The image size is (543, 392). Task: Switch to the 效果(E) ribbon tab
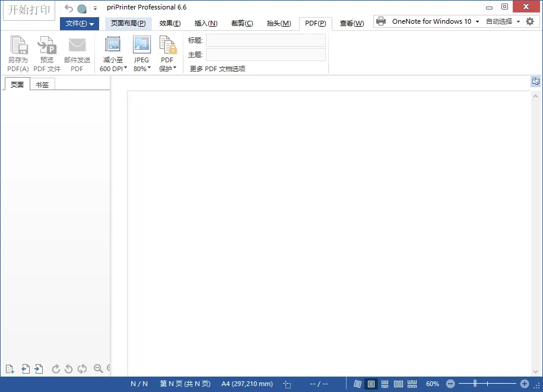tap(170, 24)
